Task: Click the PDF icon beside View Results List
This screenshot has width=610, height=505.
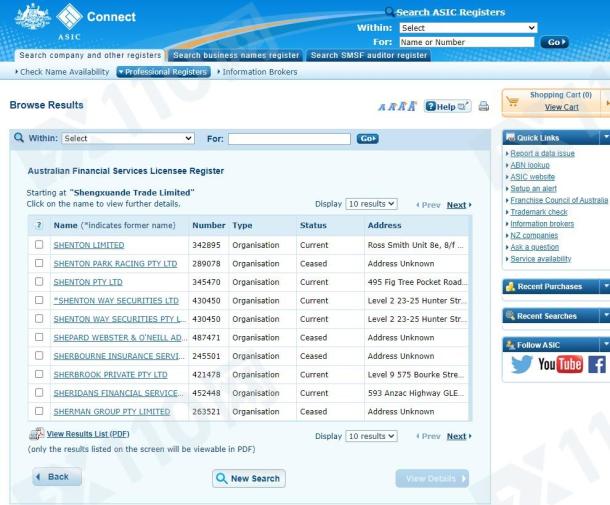Action: [37, 433]
